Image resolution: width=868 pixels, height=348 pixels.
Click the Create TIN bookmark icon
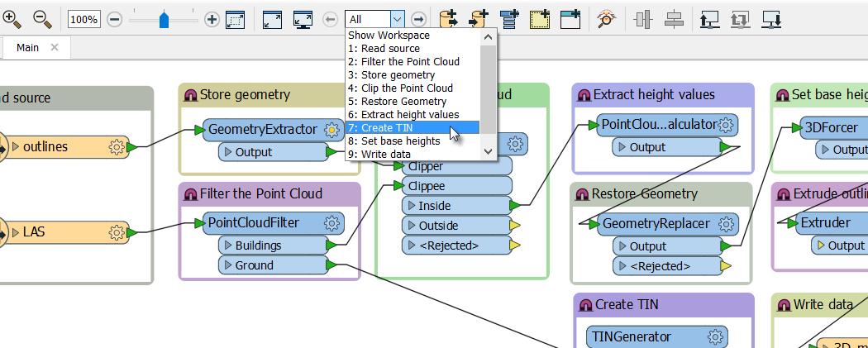point(586,305)
